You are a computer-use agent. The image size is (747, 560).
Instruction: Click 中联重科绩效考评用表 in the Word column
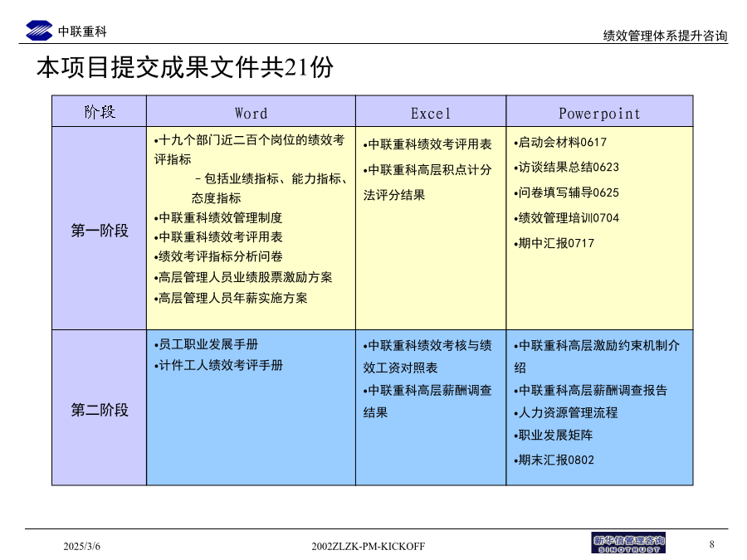[x=218, y=237]
